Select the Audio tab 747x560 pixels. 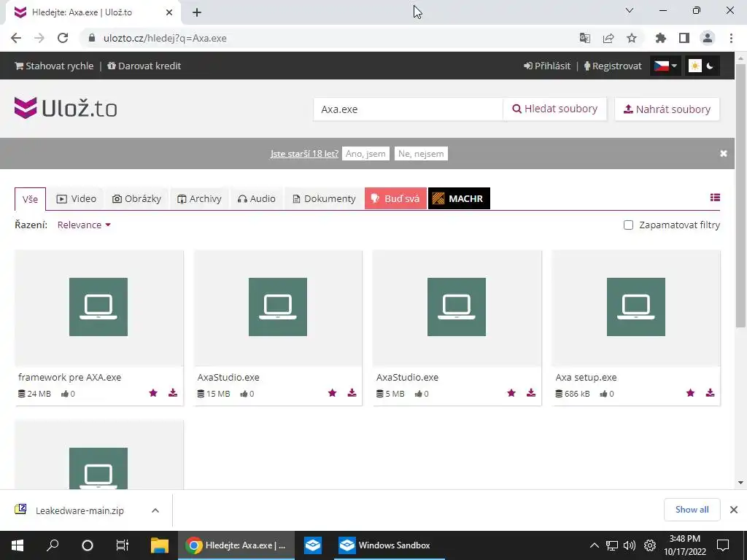pos(256,198)
